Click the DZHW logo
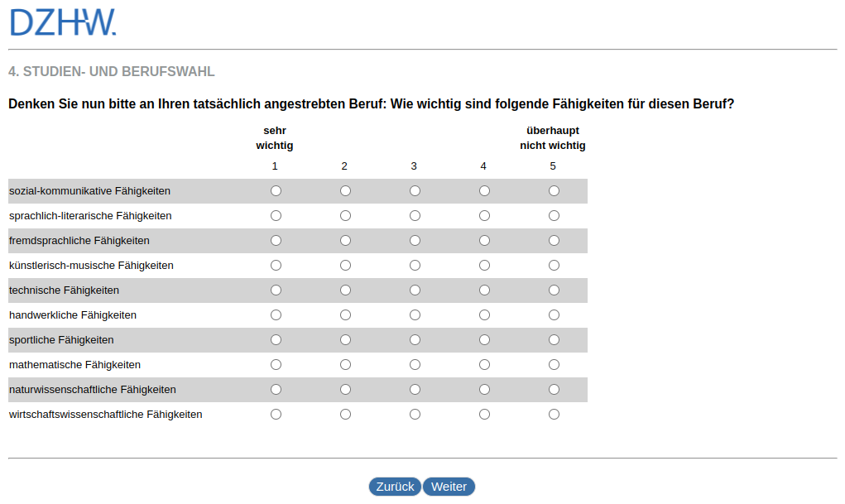Viewport: 845px width, 504px height. tap(63, 22)
